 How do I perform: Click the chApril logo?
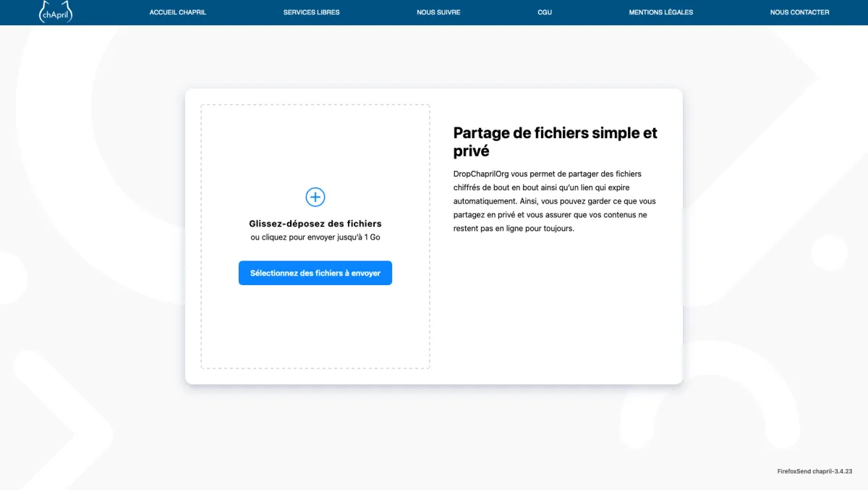(x=56, y=12)
